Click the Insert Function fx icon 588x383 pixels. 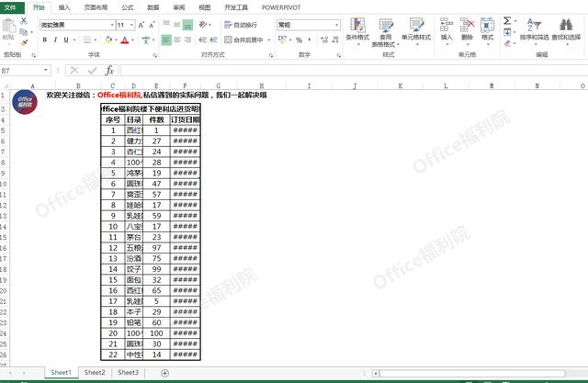(109, 71)
